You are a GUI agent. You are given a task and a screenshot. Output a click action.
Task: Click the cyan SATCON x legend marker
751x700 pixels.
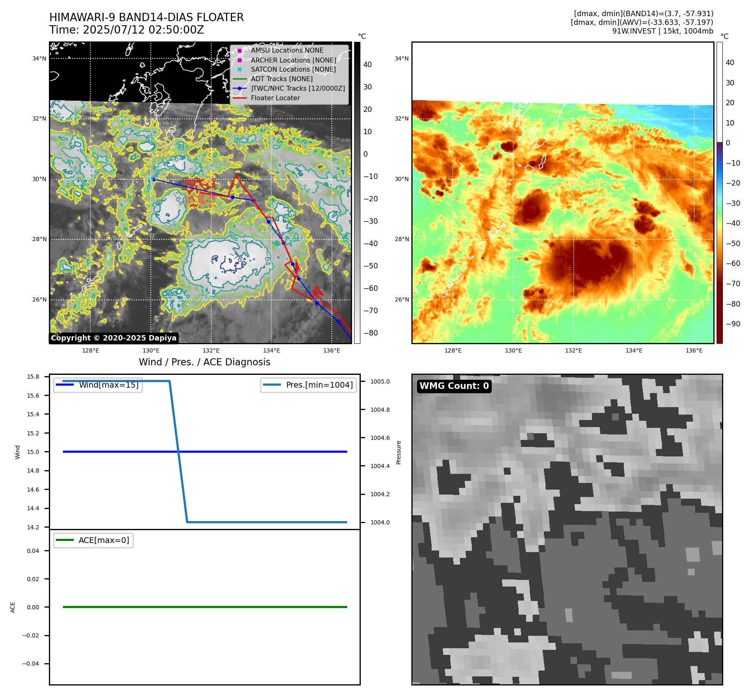tap(239, 70)
